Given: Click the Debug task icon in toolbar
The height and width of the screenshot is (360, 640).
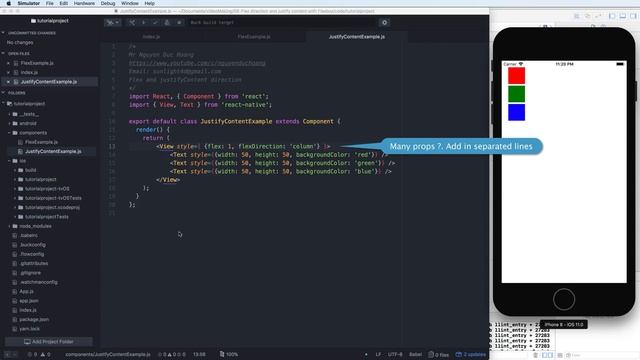Looking at the screenshot, I should pos(167,22).
